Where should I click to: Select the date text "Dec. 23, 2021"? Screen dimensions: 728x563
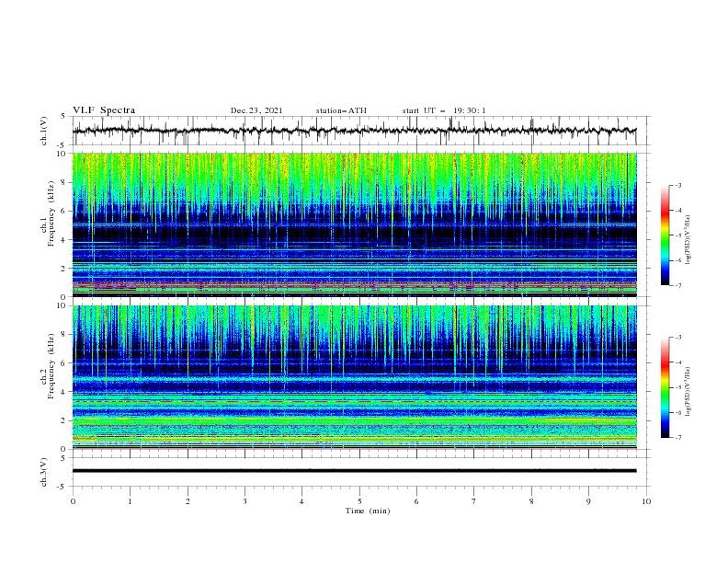pyautogui.click(x=256, y=110)
